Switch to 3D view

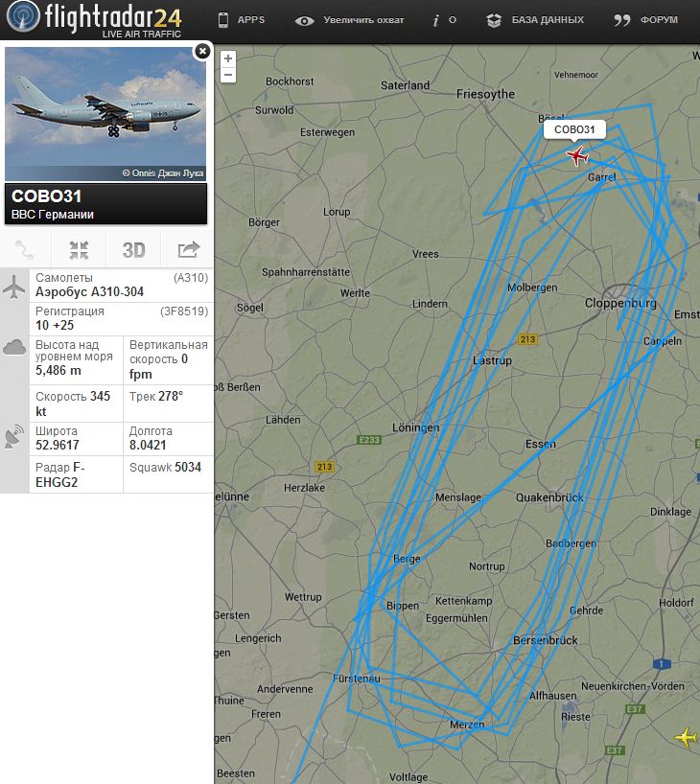click(x=133, y=250)
